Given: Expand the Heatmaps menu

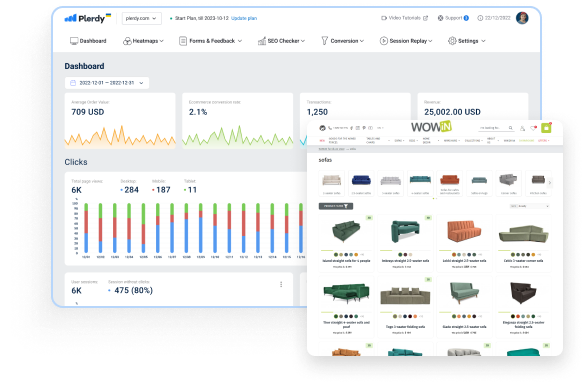Looking at the screenshot, I should coord(143,41).
